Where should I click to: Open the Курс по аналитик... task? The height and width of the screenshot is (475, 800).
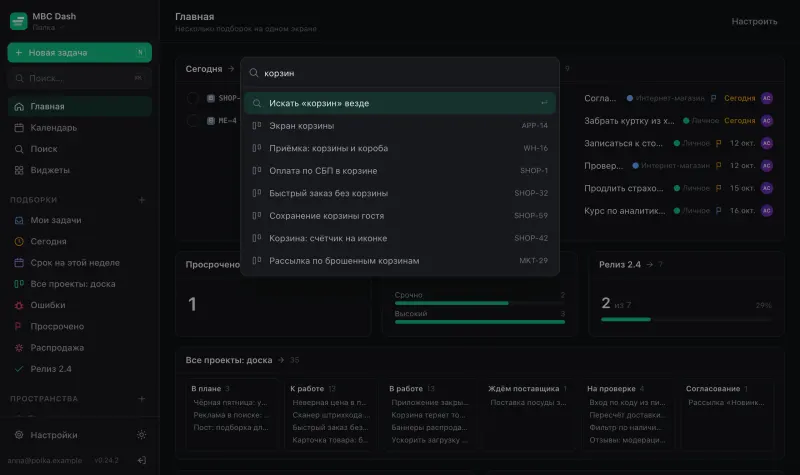pyautogui.click(x=624, y=210)
